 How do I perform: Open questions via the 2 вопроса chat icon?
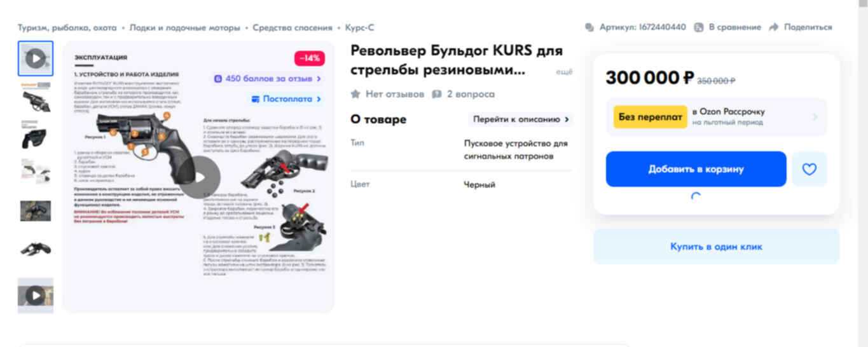(x=437, y=94)
